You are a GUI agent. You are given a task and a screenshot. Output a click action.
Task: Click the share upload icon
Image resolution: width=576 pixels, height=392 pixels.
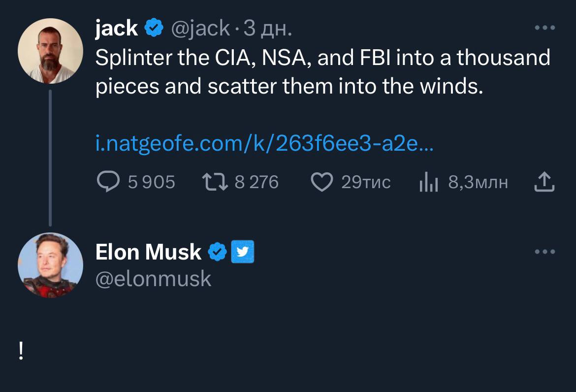coord(544,182)
